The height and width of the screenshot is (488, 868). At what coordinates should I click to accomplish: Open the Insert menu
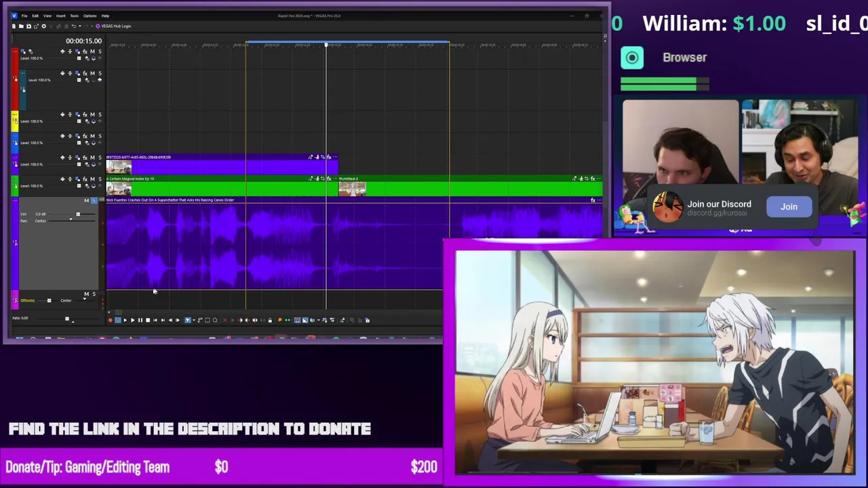(x=60, y=16)
